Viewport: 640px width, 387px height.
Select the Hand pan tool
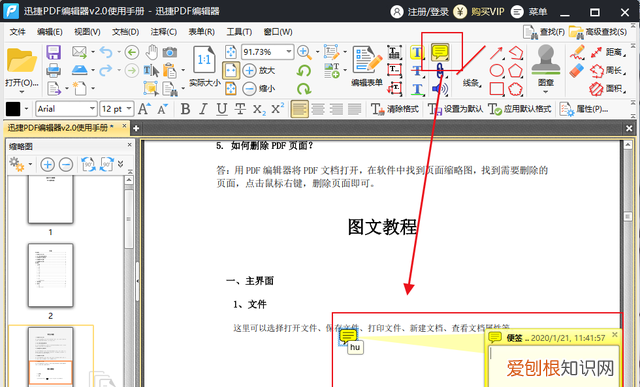coord(152,52)
